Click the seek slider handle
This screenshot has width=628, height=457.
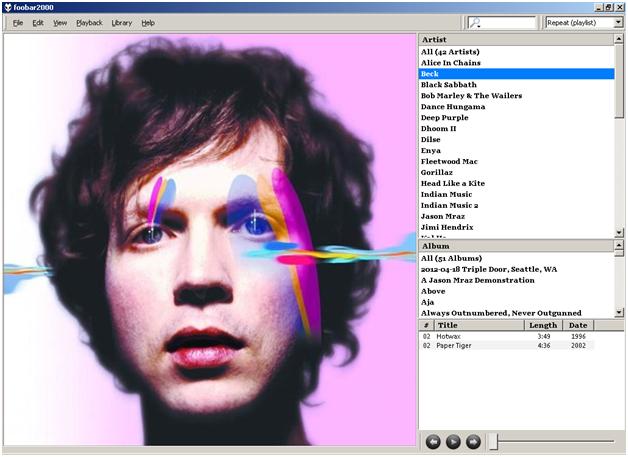coord(492,441)
